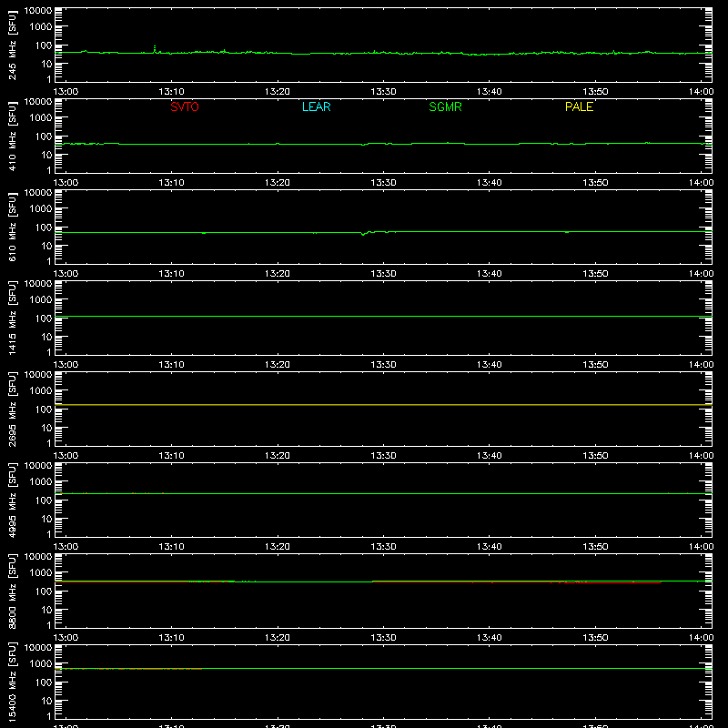Select the 1415 MHz [SFU] axis title

click(12, 318)
